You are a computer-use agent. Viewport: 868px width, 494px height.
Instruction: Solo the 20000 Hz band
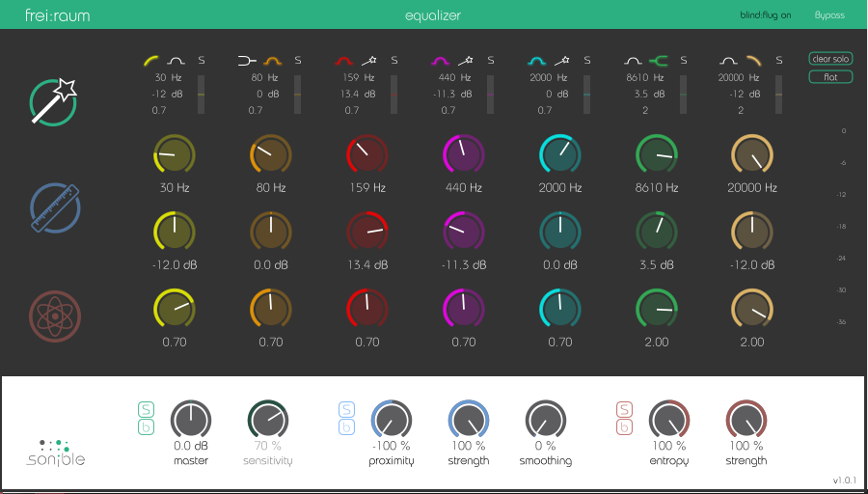tap(779, 60)
